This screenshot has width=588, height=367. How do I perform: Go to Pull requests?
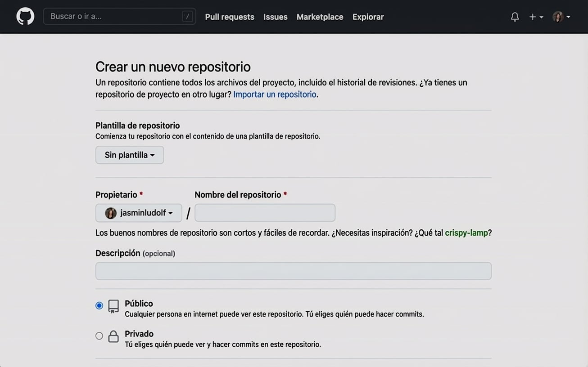point(230,17)
